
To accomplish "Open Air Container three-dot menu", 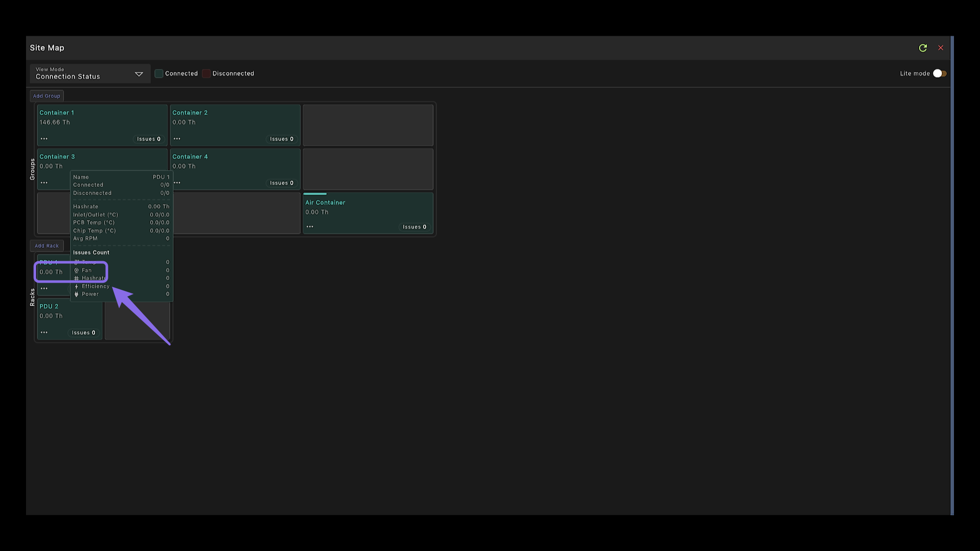I will (310, 227).
